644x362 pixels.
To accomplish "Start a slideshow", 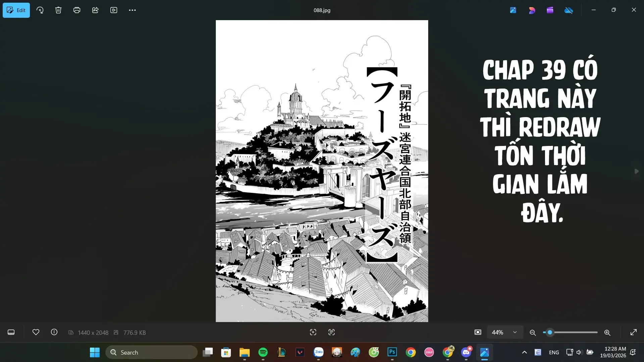I will pos(114,10).
